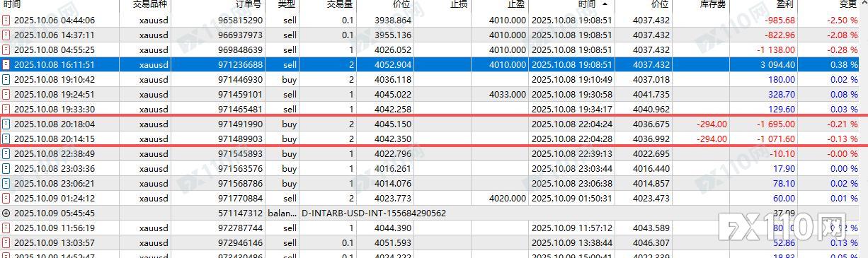This screenshot has height=258, width=868.
Task: Click the swap fee -294.00 in row 971491990
Action: (712, 124)
